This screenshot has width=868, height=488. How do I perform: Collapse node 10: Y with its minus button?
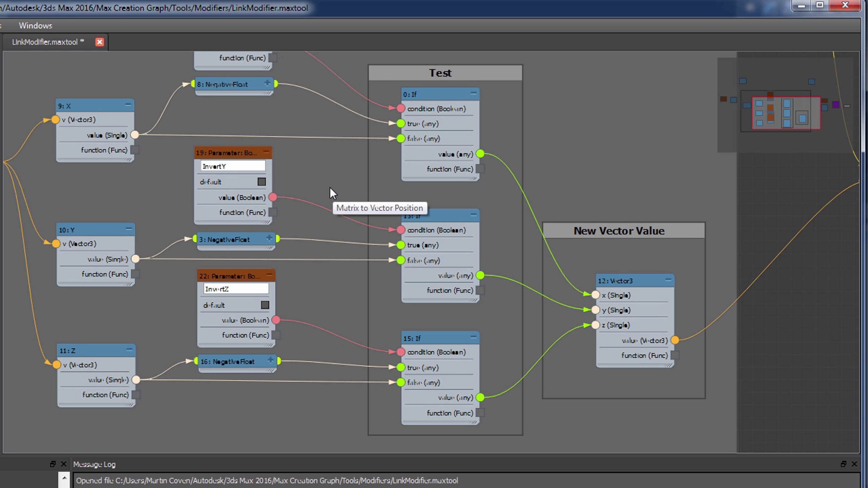coord(129,229)
